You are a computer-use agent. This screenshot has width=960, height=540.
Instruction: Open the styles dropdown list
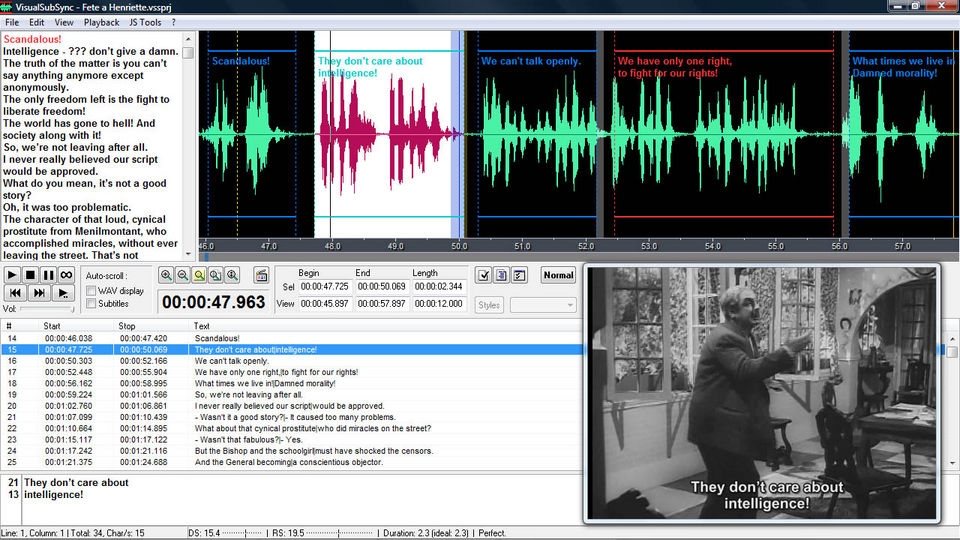543,305
